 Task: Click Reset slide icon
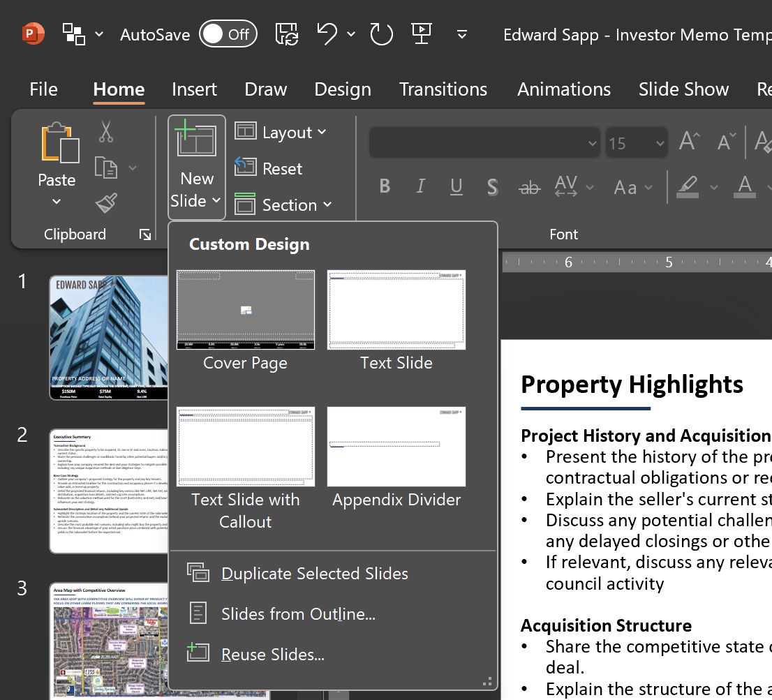[268, 168]
